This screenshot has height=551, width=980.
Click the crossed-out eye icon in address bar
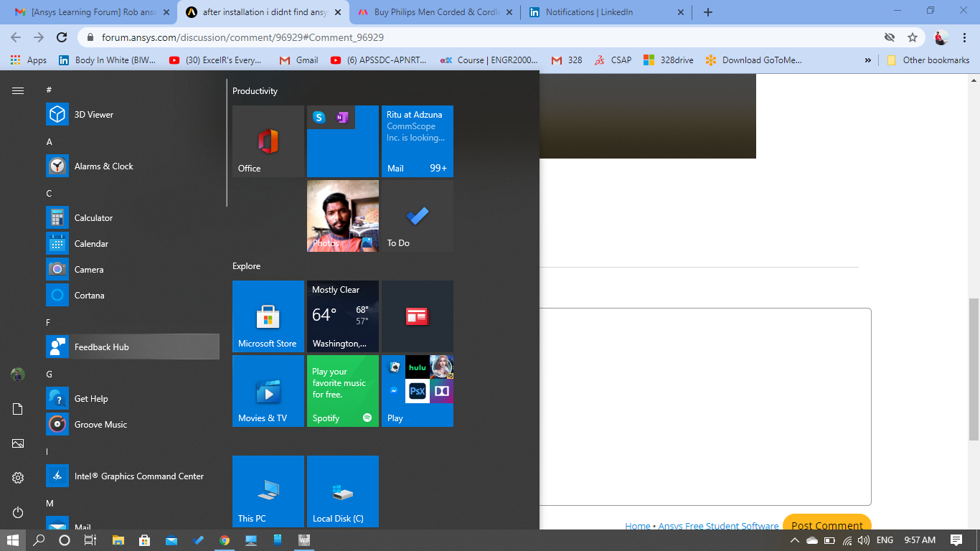click(x=890, y=37)
